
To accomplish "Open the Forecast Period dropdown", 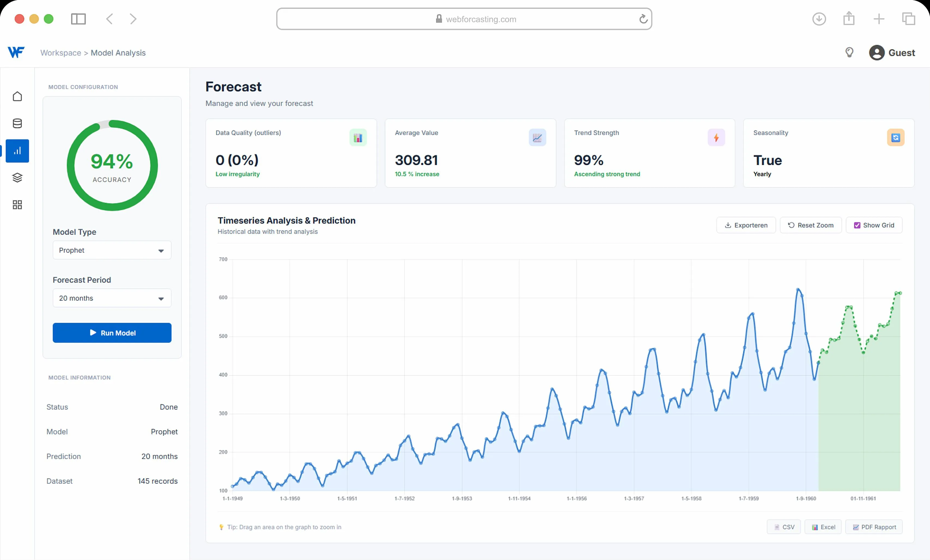I will click(112, 298).
